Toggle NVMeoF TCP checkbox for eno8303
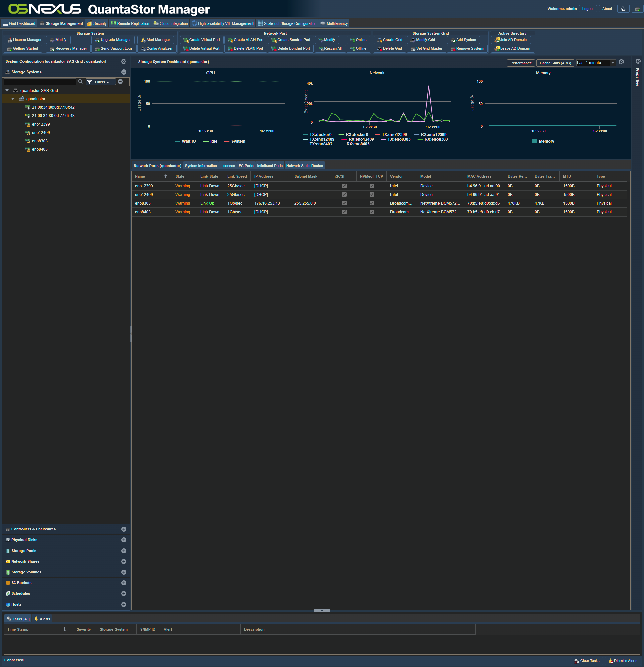 tap(372, 203)
